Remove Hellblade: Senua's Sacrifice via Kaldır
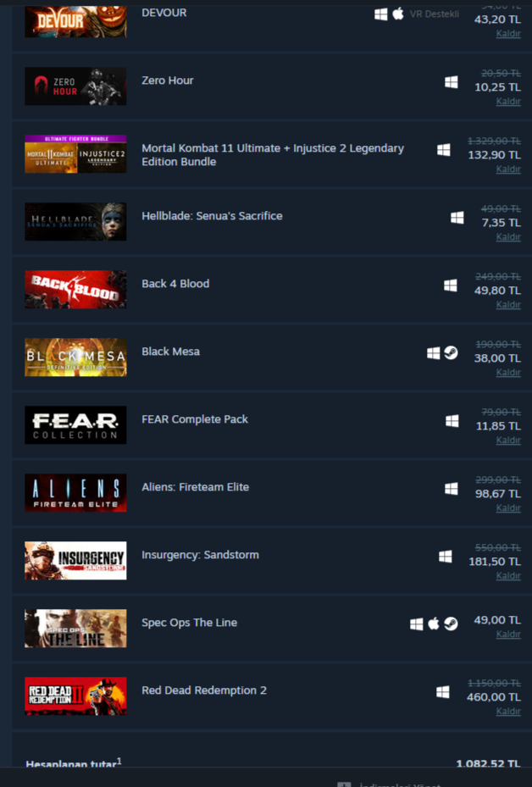532x787 pixels. (508, 237)
